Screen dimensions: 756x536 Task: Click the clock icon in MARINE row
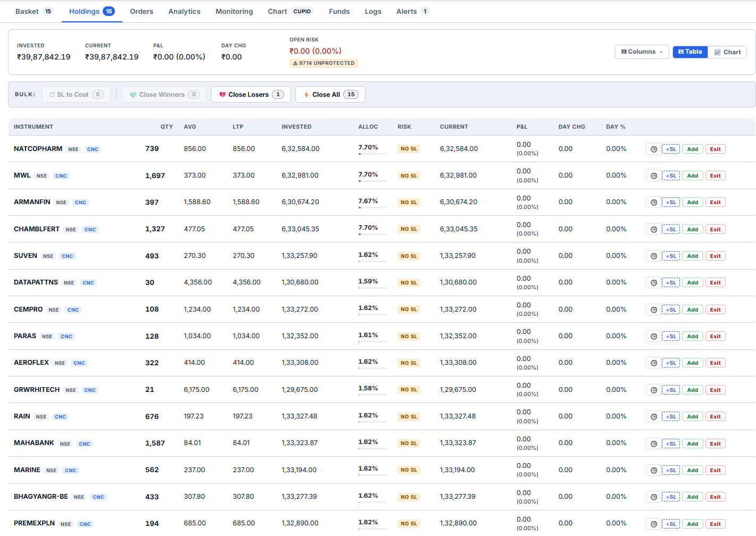(653, 471)
